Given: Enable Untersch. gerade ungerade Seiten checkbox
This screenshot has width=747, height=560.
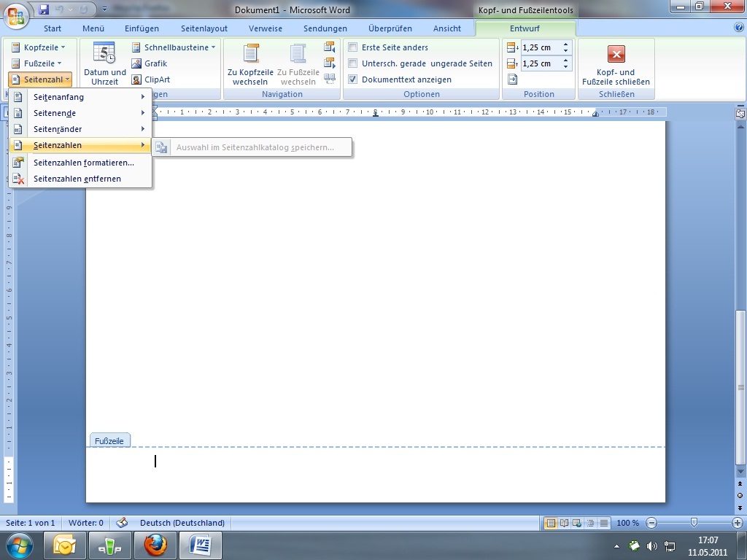Looking at the screenshot, I should click(353, 63).
